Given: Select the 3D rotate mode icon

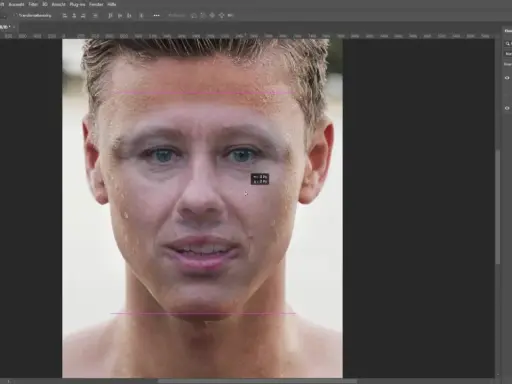Looking at the screenshot, I should click(194, 16).
